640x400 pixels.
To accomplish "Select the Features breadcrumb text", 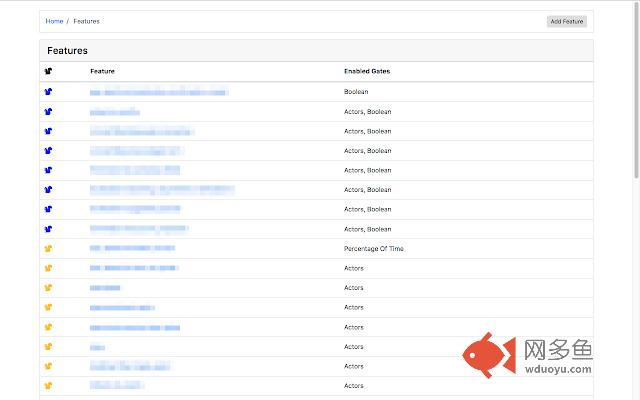I will click(87, 21).
